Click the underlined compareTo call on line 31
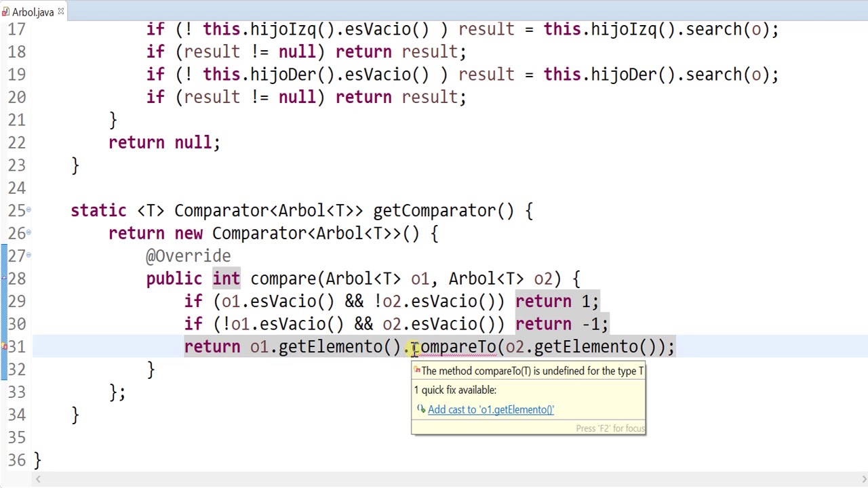The image size is (868, 488). [x=454, y=347]
